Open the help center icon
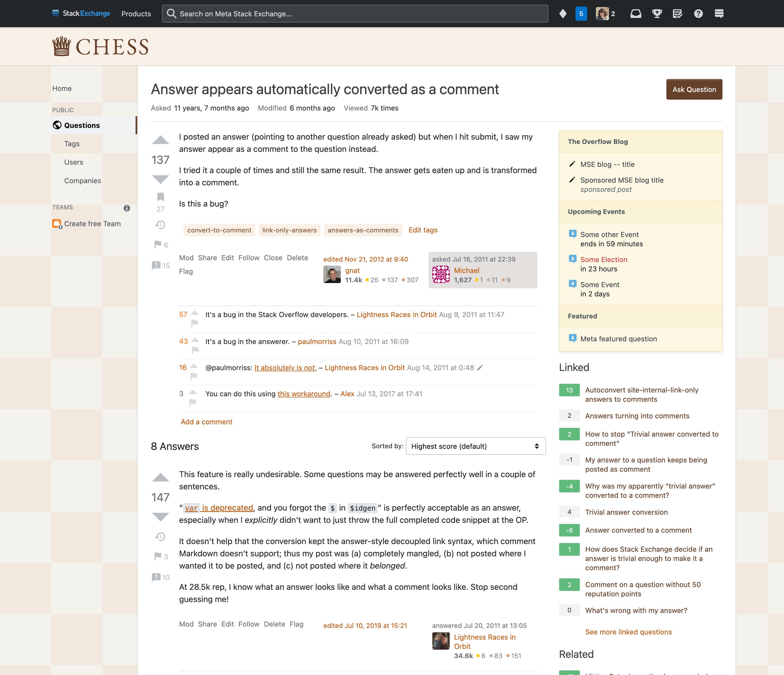 [x=698, y=13]
